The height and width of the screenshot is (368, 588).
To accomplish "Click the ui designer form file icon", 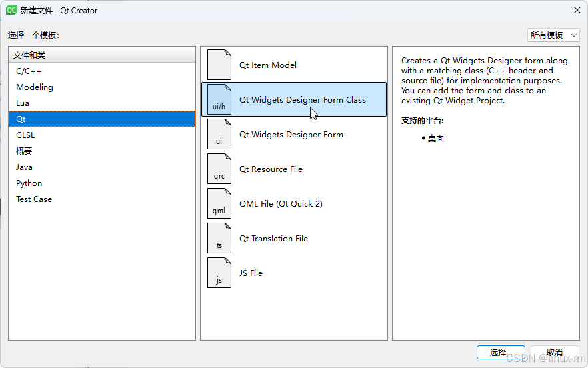I will [x=219, y=134].
